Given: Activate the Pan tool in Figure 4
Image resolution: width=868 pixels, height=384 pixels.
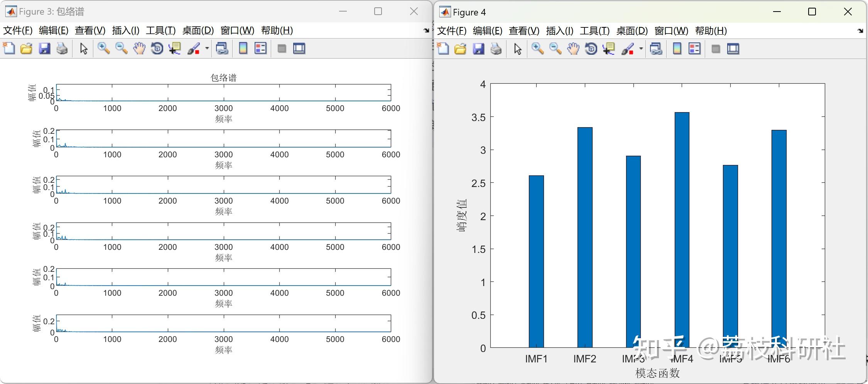Looking at the screenshot, I should point(574,49).
